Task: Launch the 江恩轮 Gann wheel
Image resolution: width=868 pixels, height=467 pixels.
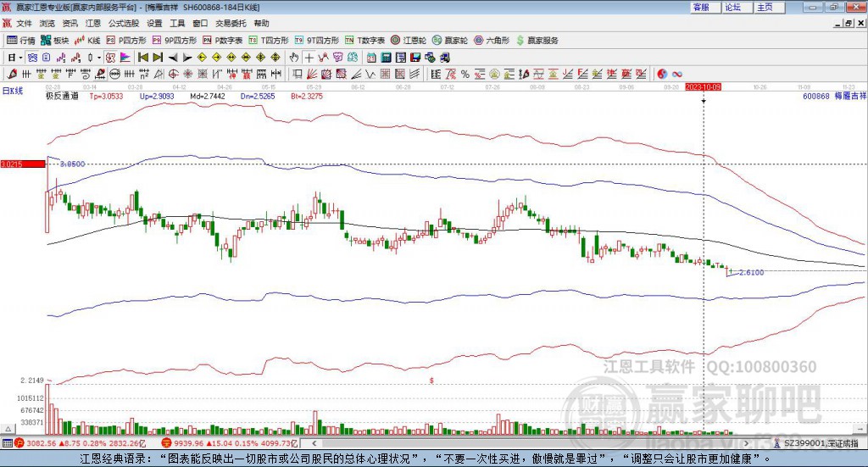Action: (x=409, y=41)
